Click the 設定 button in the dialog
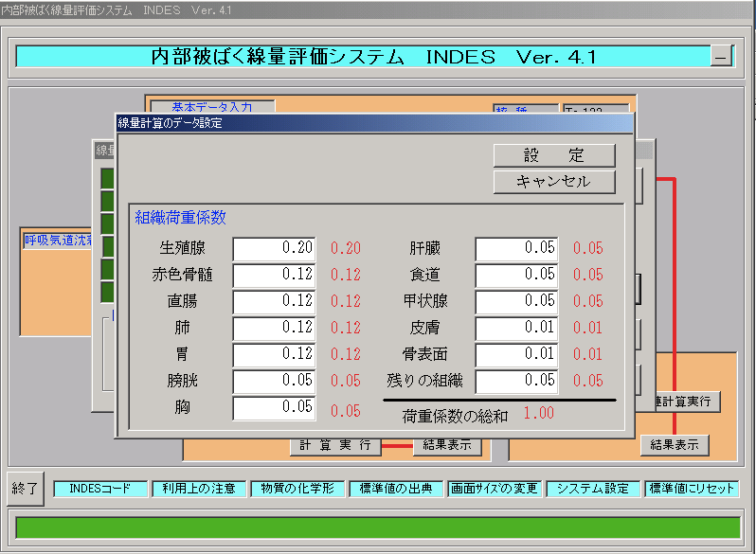 [554, 155]
